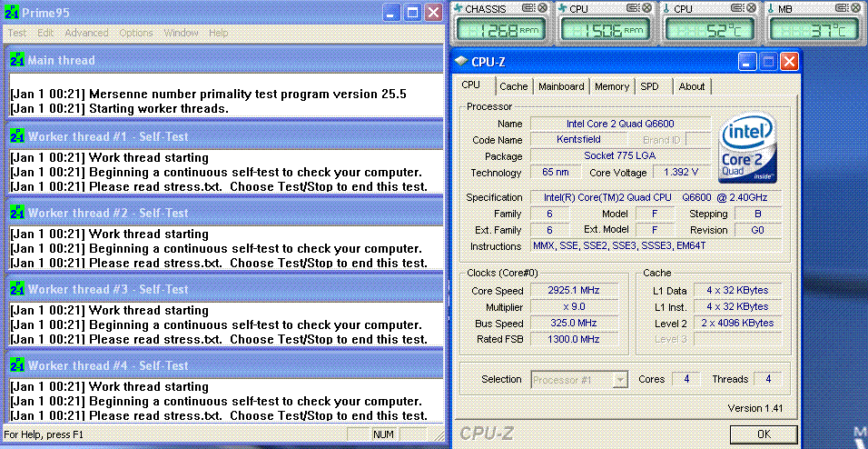Click the CHASSIS 1268 RPM display

click(500, 30)
